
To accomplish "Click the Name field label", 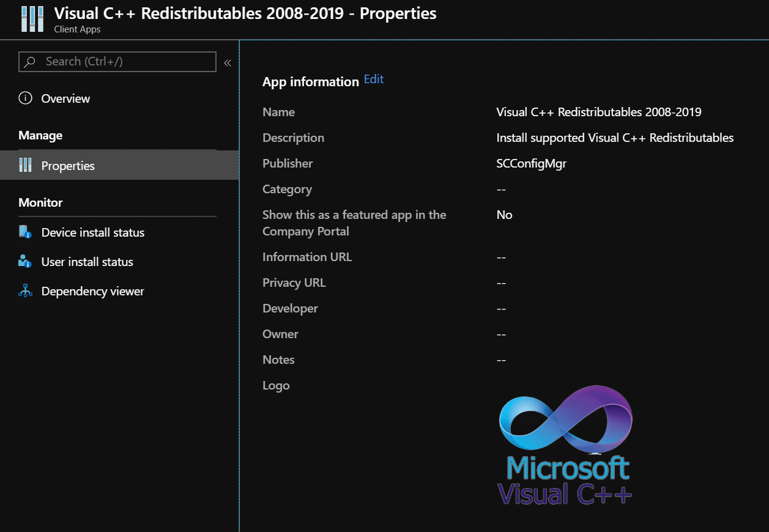I will pyautogui.click(x=278, y=112).
